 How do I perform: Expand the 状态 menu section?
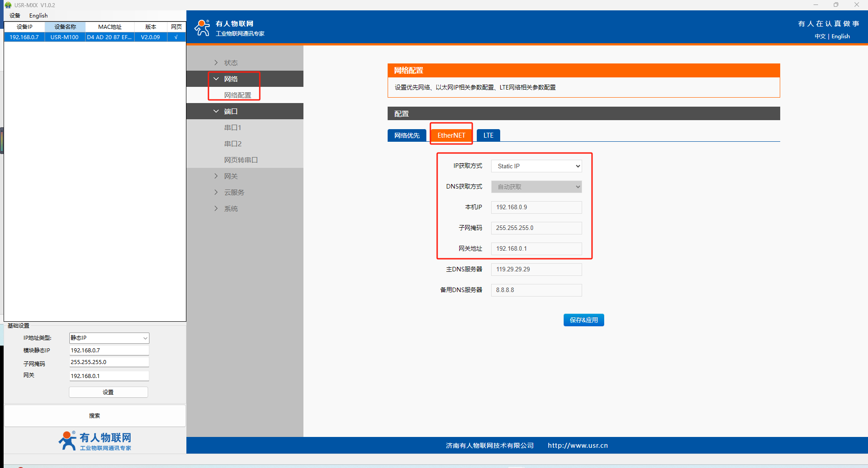tap(231, 63)
